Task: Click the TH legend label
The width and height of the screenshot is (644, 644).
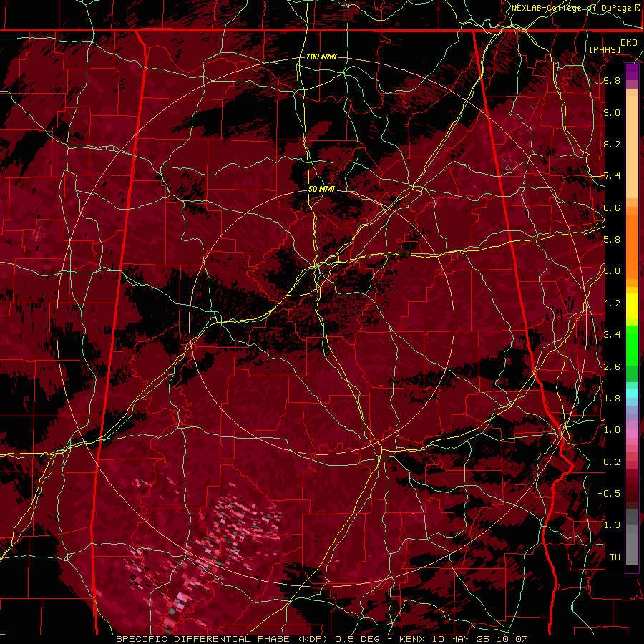Action: [x=615, y=557]
